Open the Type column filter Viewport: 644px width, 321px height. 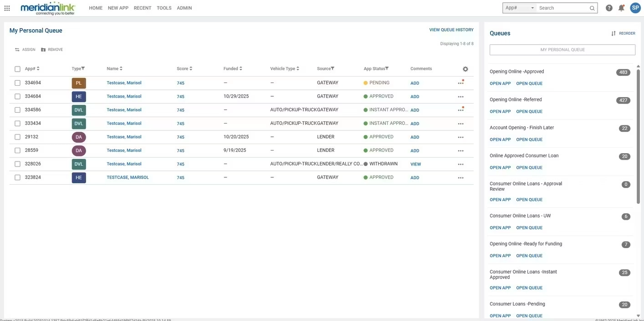pyautogui.click(x=83, y=68)
